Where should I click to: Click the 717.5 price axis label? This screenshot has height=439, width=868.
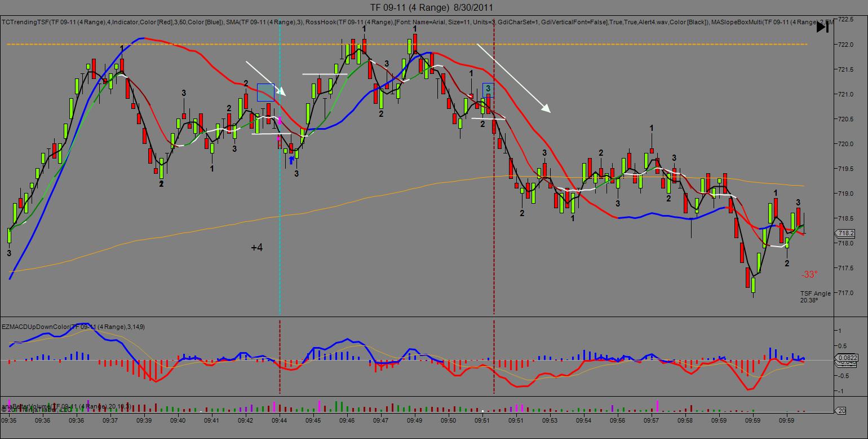(x=847, y=268)
